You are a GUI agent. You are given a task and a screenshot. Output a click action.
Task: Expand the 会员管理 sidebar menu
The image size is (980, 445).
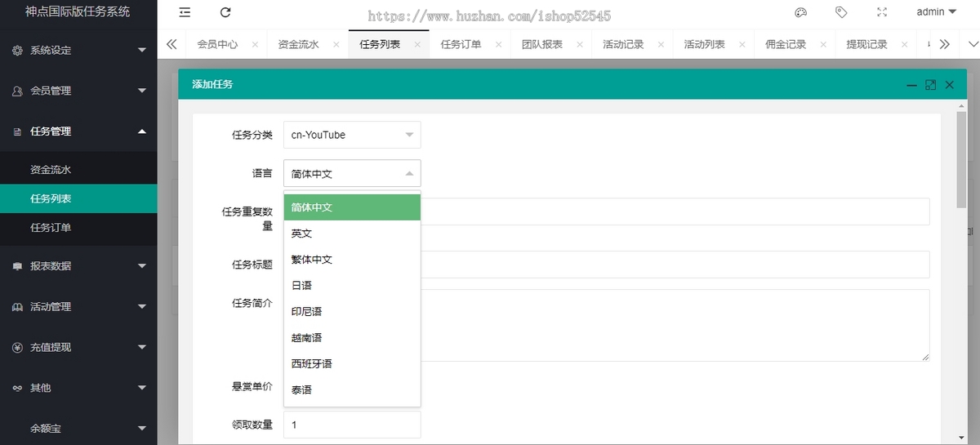(x=78, y=91)
